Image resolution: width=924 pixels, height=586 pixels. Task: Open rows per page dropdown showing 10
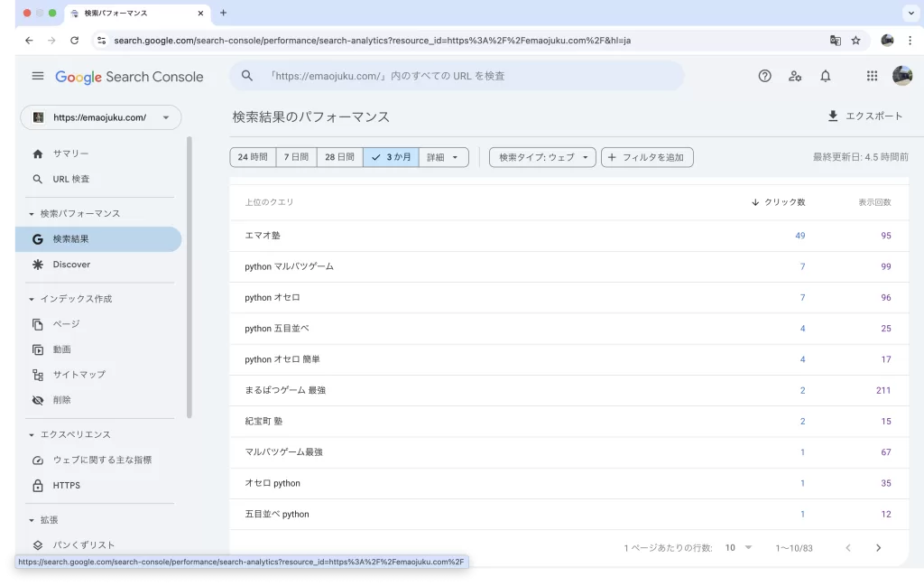click(x=738, y=548)
